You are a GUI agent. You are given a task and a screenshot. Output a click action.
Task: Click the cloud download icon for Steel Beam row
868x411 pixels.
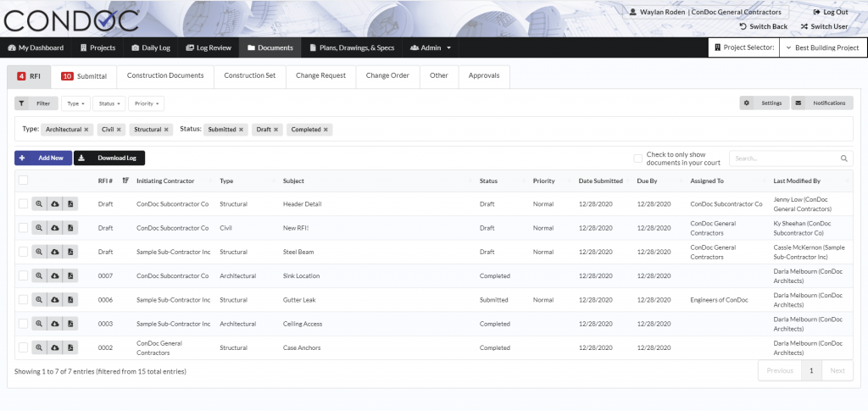[55, 252]
